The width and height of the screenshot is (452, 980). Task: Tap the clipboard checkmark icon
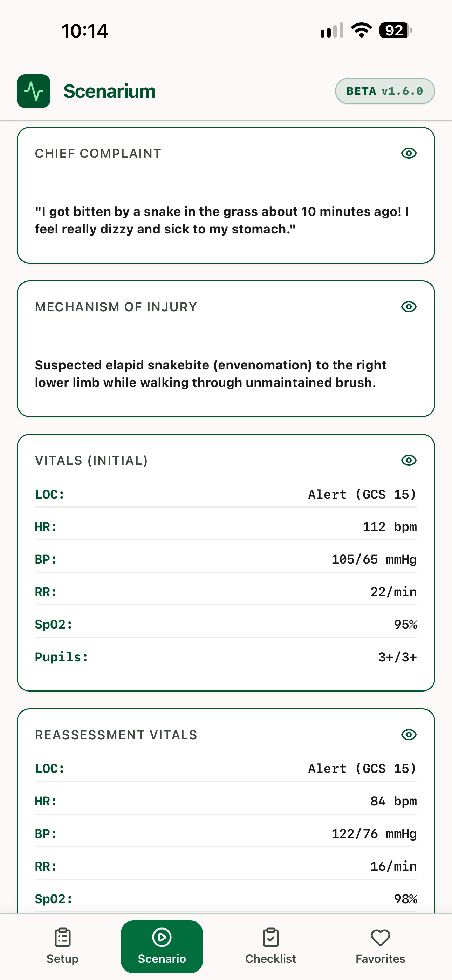tap(270, 937)
